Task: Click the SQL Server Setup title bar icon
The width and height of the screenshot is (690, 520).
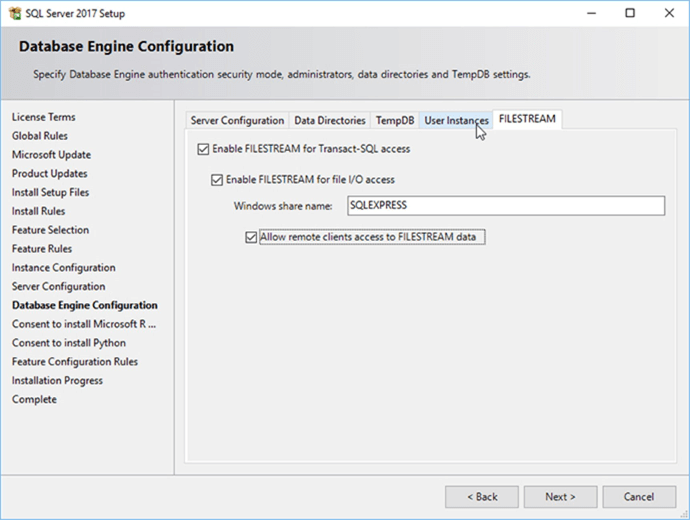Action: coord(13,13)
